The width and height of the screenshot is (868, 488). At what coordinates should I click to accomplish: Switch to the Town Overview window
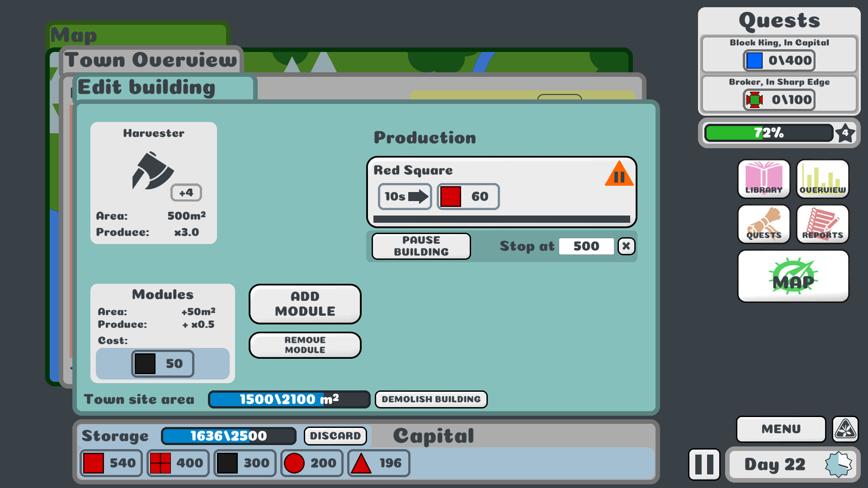click(151, 59)
